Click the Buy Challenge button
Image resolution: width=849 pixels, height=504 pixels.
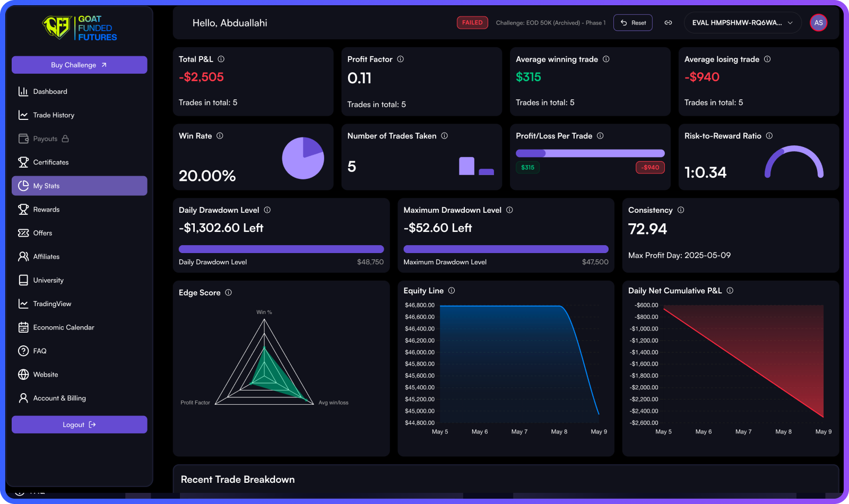pos(79,65)
